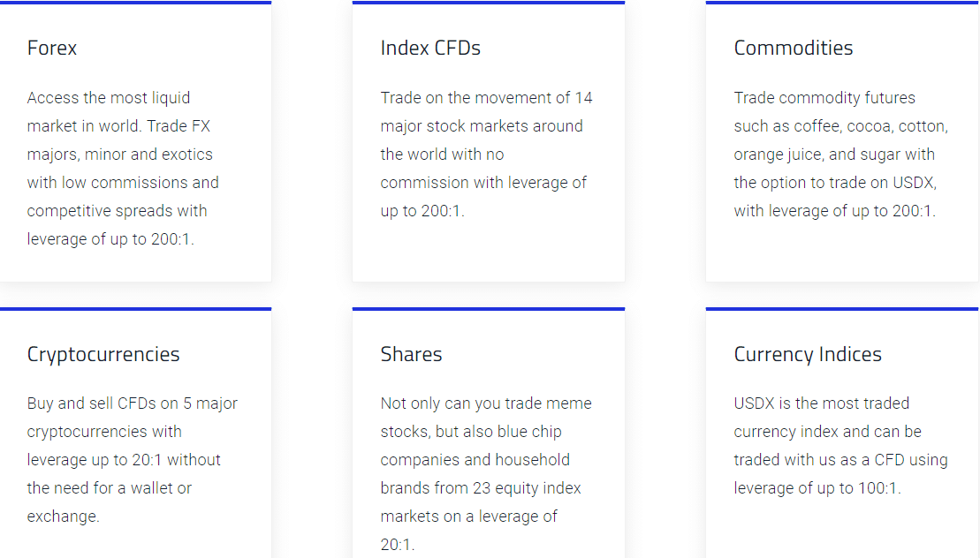Select the Index CFDs 14 major markets text
The image size is (980, 558).
[x=486, y=155]
